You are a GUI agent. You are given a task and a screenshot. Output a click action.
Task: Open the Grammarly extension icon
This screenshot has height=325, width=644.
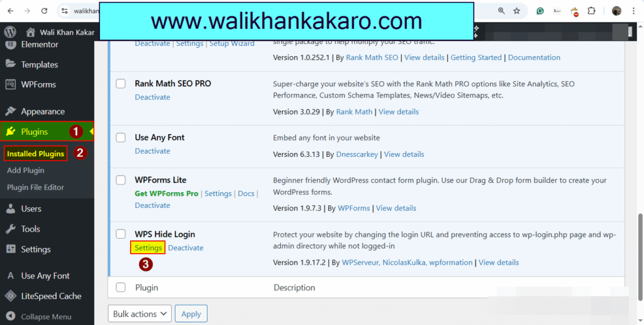coord(540,11)
